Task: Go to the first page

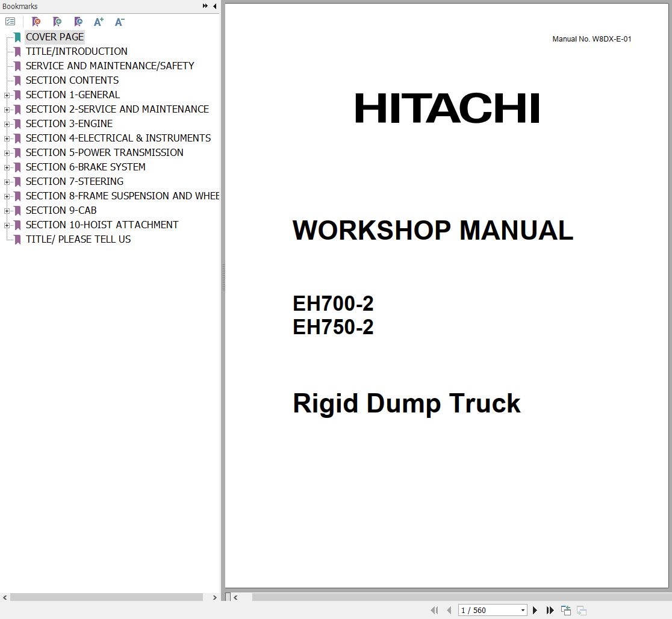Action: [435, 610]
